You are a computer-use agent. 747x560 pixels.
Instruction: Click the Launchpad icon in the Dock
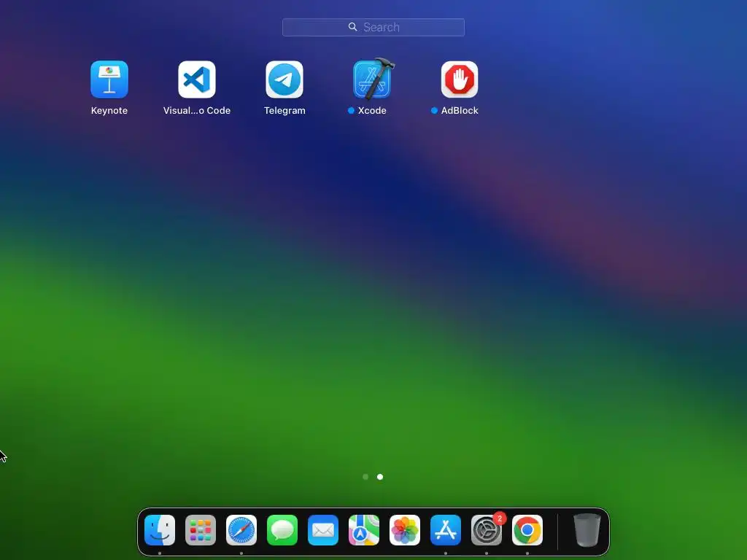[x=201, y=530]
